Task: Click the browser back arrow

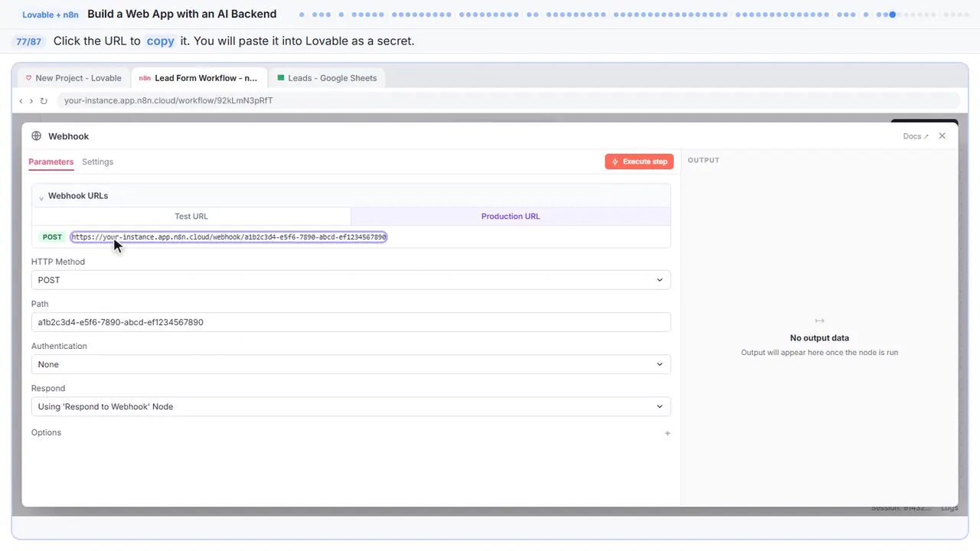Action: click(21, 101)
